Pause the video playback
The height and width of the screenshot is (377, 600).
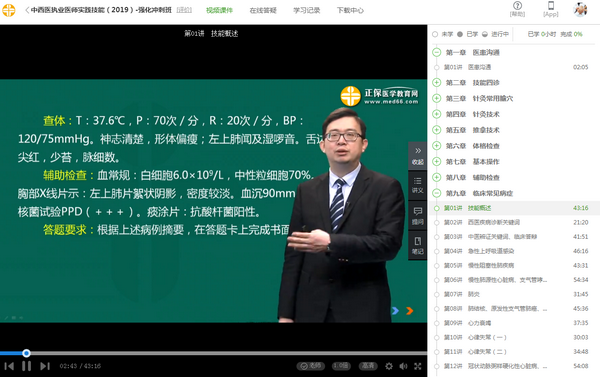point(26,366)
